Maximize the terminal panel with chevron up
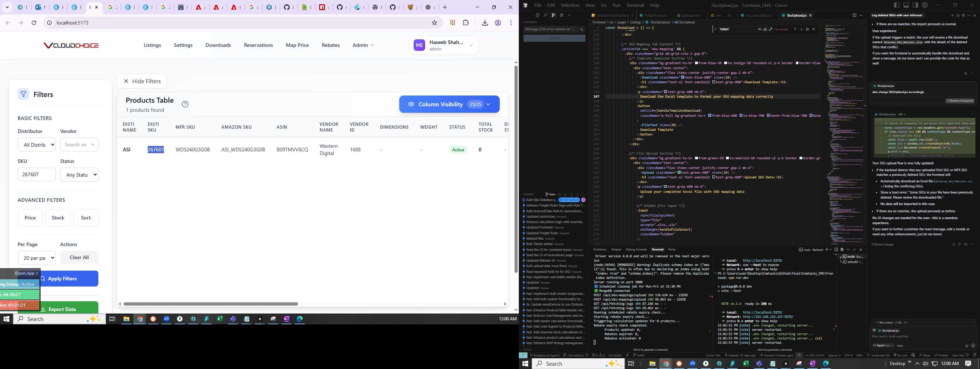The width and height of the screenshot is (980, 369). (x=855, y=250)
